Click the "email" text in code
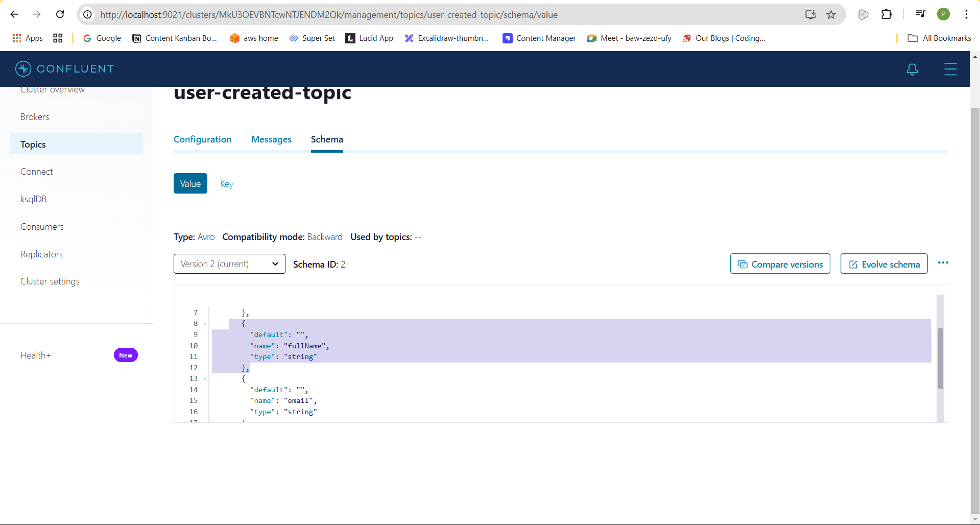The image size is (980, 525). [x=298, y=401]
